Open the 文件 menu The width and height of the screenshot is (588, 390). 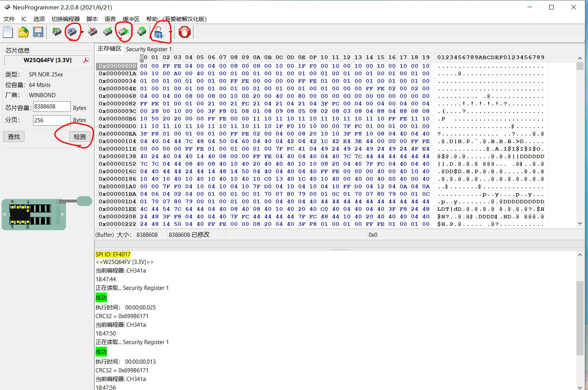(9, 19)
